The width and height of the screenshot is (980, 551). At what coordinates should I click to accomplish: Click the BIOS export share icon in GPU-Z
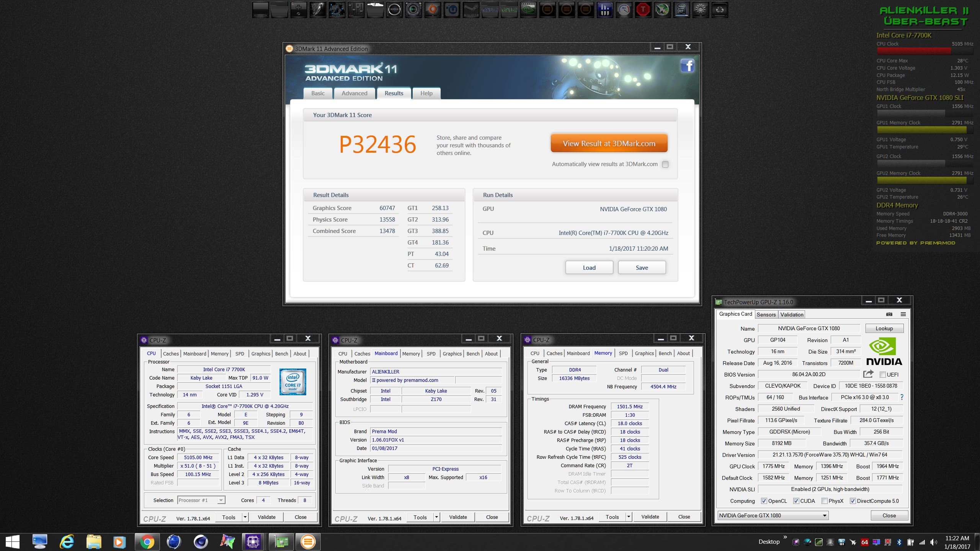tap(868, 374)
